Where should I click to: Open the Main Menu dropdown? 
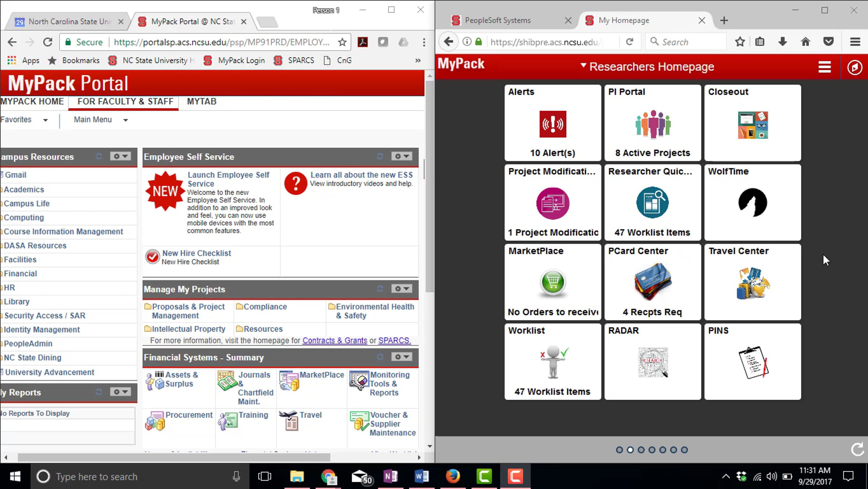tap(101, 120)
